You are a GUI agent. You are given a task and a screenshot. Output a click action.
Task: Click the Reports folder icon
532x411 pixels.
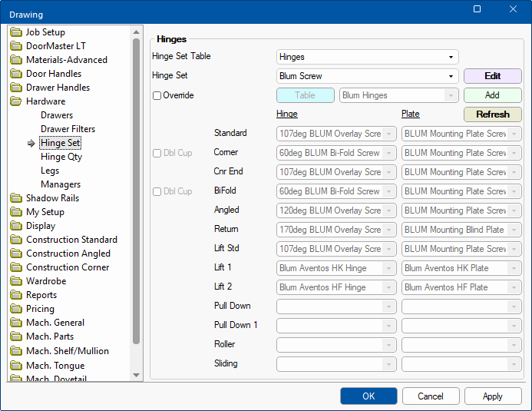16,295
